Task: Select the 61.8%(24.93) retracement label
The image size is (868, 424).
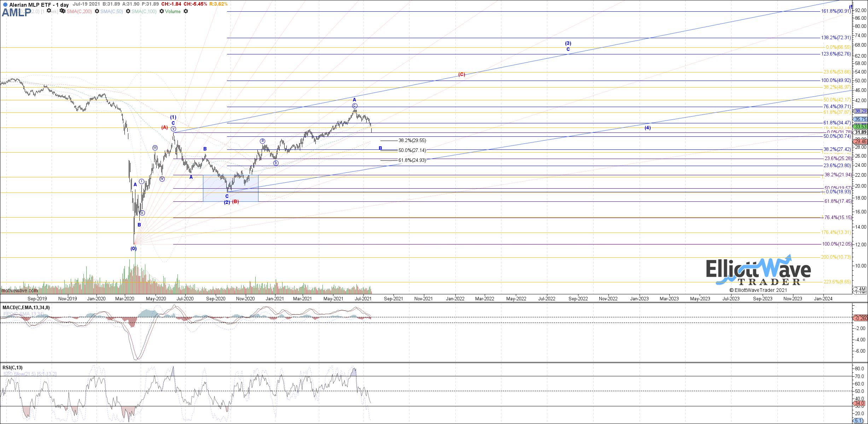Action: (x=412, y=160)
